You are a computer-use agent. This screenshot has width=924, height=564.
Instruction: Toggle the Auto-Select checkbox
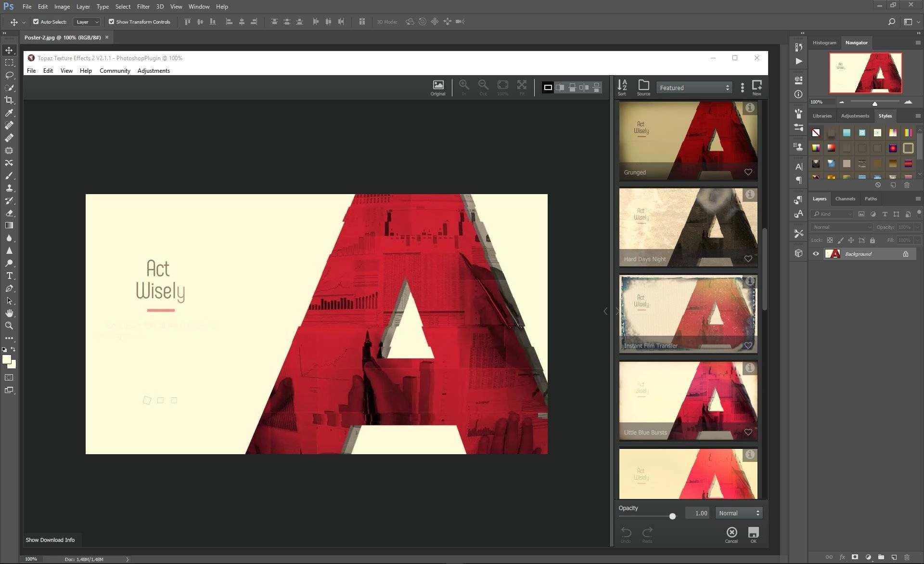click(36, 22)
